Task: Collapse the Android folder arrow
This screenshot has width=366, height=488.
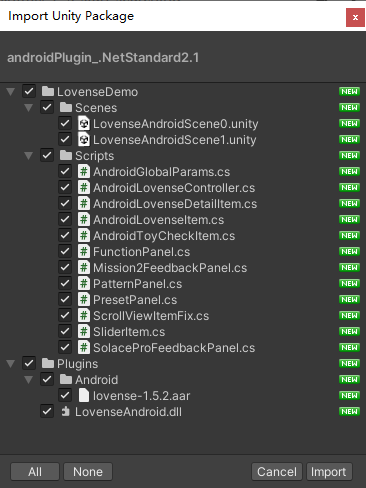Action: pyautogui.click(x=29, y=380)
